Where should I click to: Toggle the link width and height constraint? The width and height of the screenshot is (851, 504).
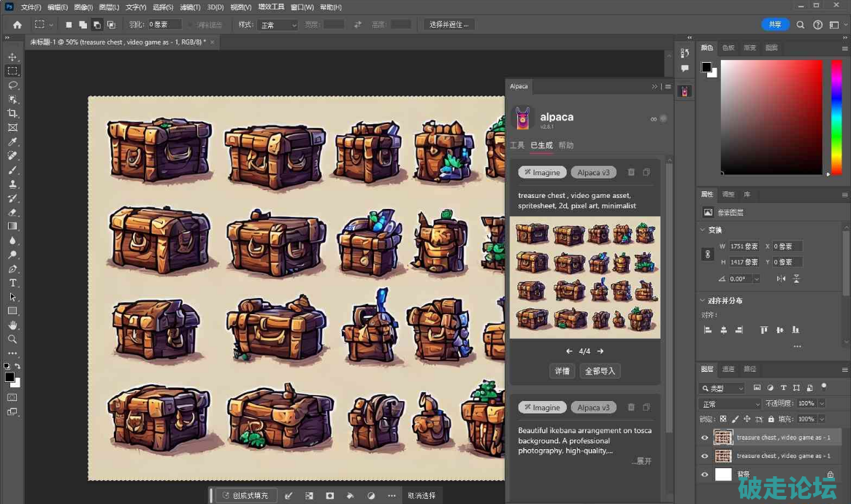tap(707, 254)
